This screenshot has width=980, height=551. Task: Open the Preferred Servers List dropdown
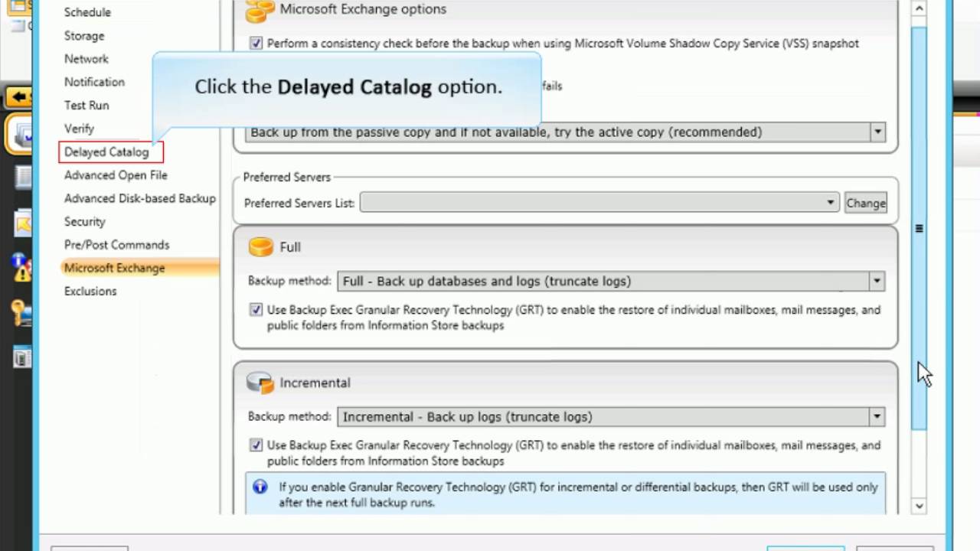[x=830, y=203]
